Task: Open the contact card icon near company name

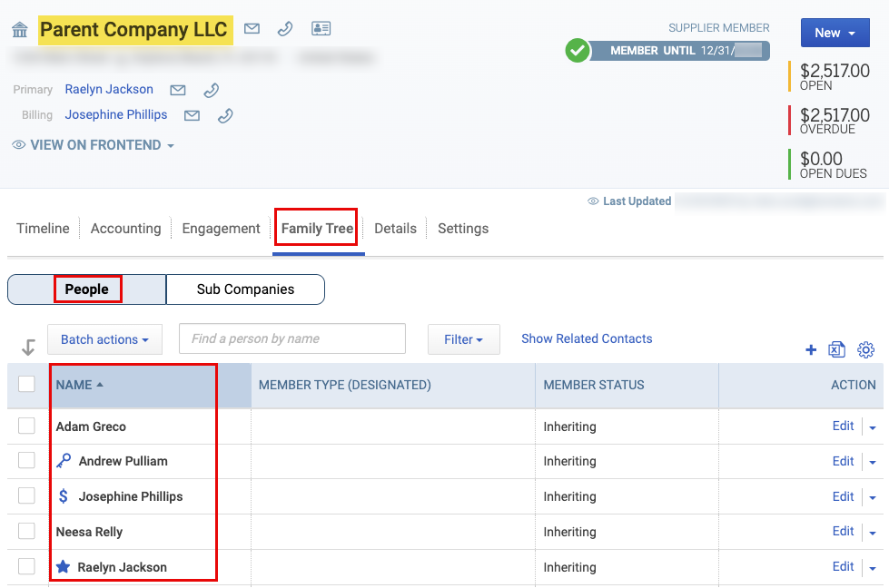Action: (x=321, y=28)
